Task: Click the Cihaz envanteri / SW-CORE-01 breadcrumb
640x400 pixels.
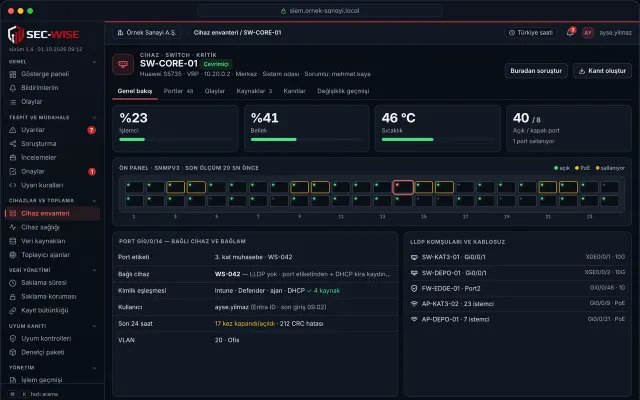Action: pyautogui.click(x=238, y=33)
